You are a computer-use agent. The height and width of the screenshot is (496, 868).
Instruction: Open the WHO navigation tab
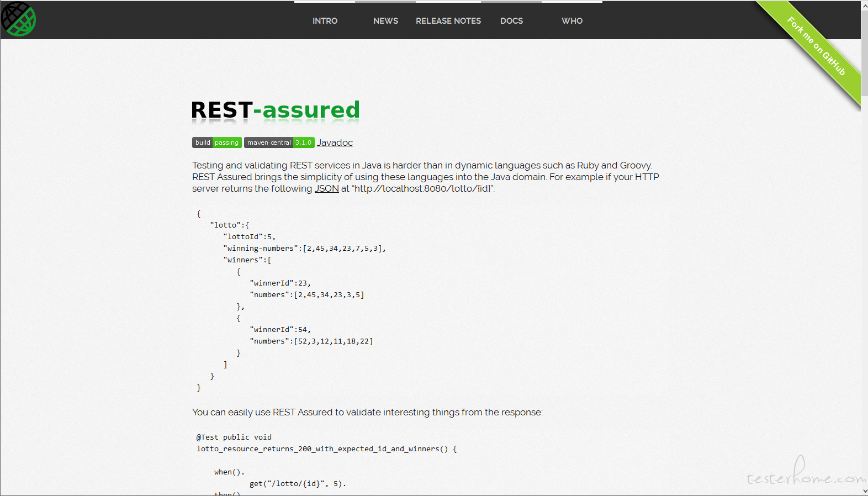click(572, 21)
